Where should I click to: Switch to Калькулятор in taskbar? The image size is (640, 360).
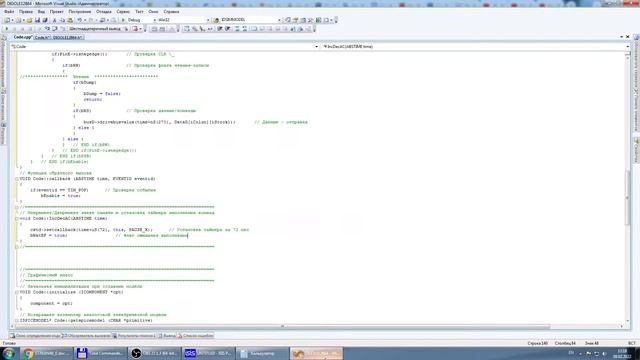pos(262,353)
